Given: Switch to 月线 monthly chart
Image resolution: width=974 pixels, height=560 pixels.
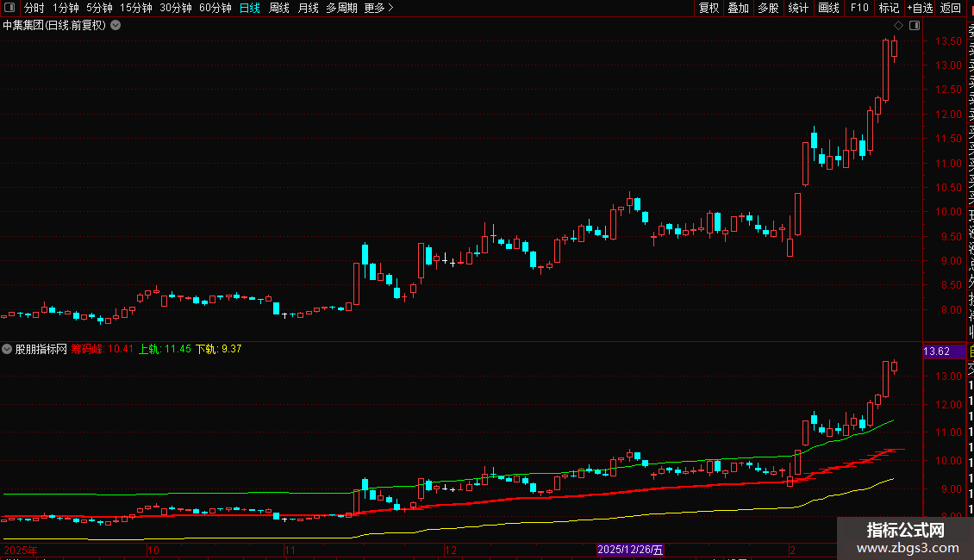Looking at the screenshot, I should (308, 8).
